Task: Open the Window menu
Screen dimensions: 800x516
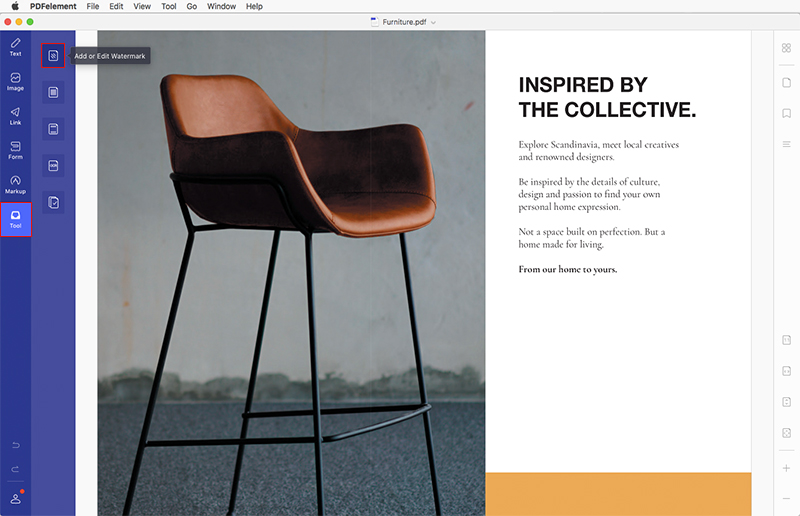Action: pyautogui.click(x=221, y=6)
